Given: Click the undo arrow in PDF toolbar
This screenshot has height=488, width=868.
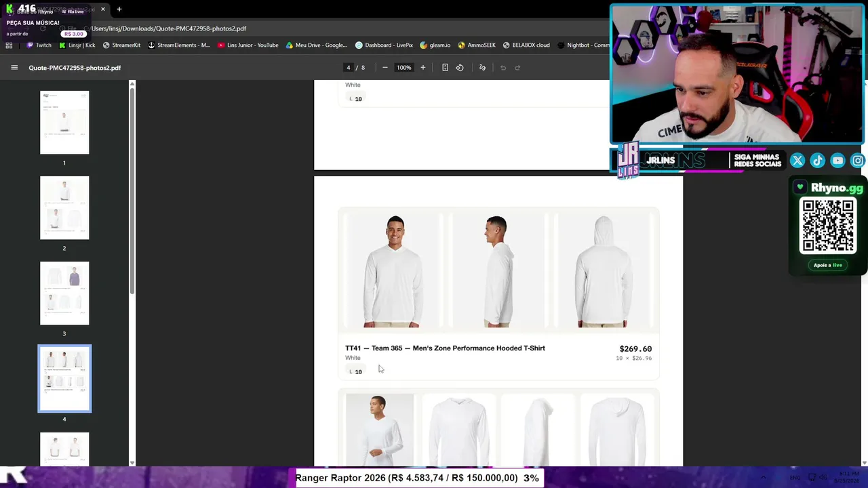Looking at the screenshot, I should tap(503, 68).
